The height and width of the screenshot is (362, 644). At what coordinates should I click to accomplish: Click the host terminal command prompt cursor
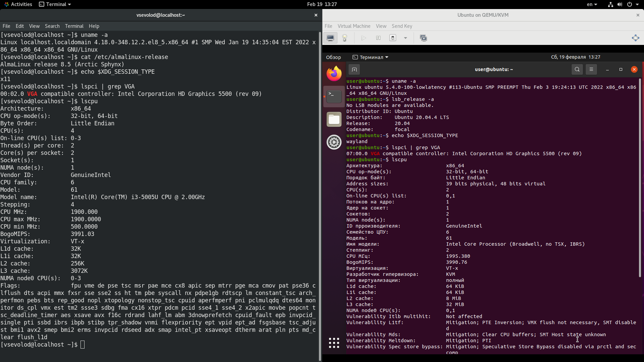[x=83, y=345]
